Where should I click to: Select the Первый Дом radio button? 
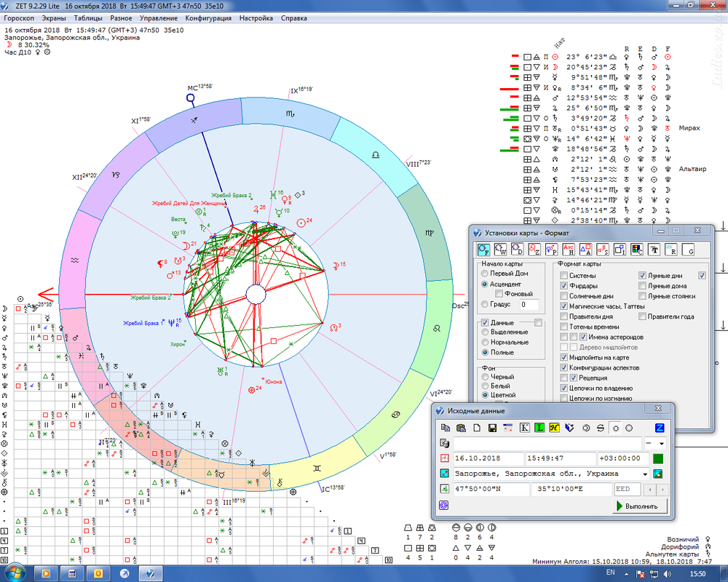485,274
